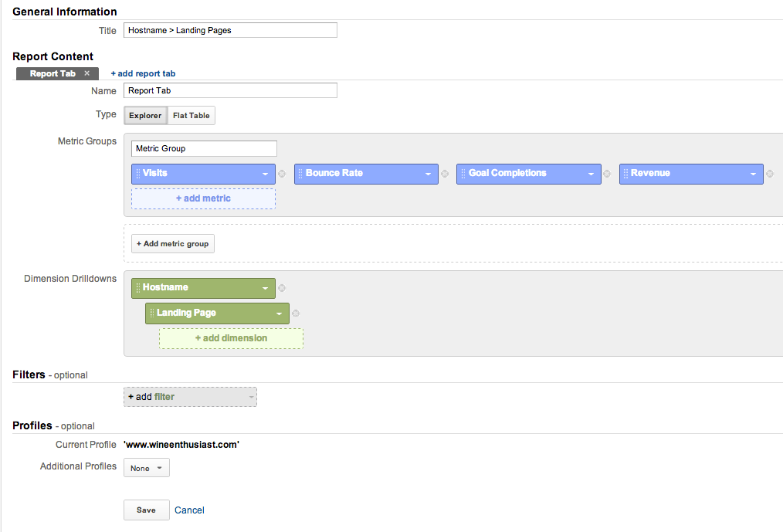783x532 pixels.
Task: Click the Add metric group button
Action: (173, 244)
